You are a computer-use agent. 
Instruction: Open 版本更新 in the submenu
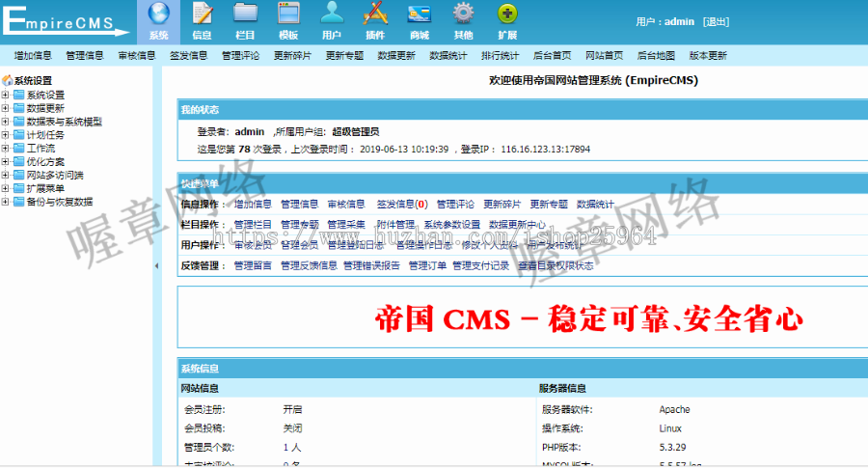pos(708,55)
